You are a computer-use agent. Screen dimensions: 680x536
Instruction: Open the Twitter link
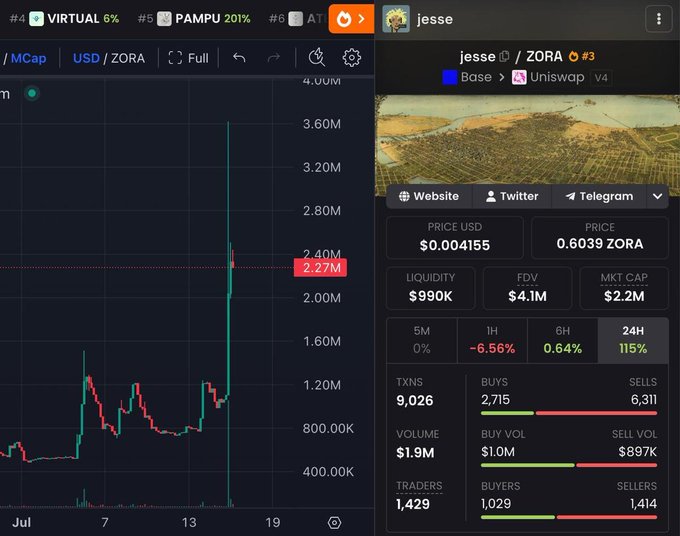pos(512,196)
